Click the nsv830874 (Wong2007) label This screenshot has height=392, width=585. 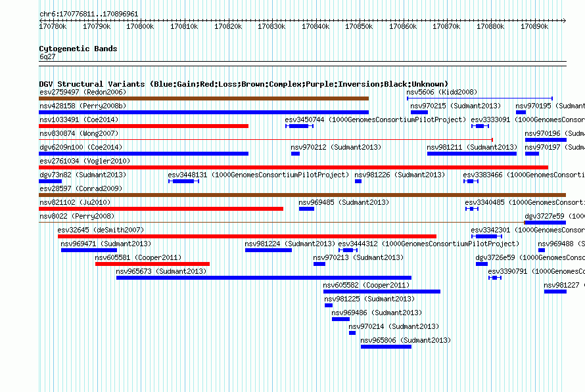[78, 133]
